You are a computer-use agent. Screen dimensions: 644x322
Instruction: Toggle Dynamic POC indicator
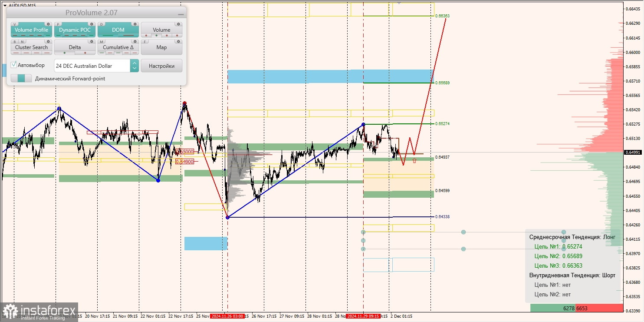(x=75, y=30)
